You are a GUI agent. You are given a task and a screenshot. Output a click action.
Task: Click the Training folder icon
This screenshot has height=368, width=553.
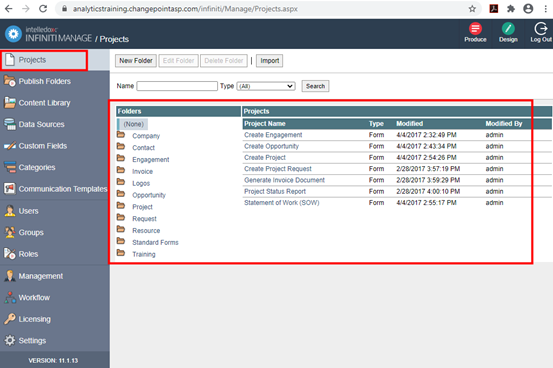(x=121, y=253)
